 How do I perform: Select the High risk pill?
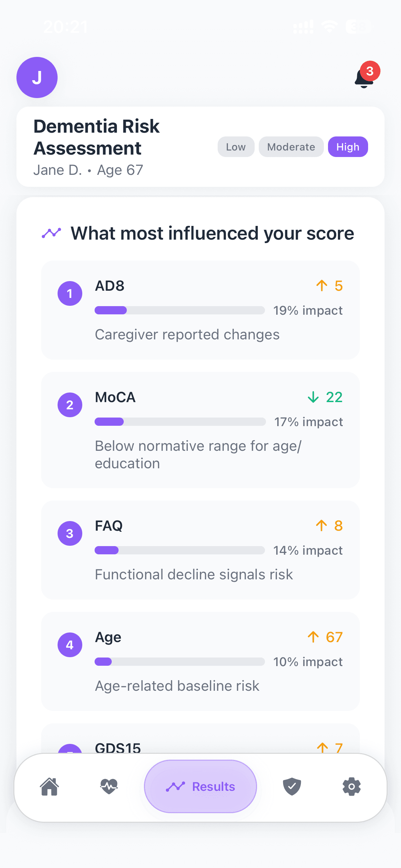coord(348,147)
